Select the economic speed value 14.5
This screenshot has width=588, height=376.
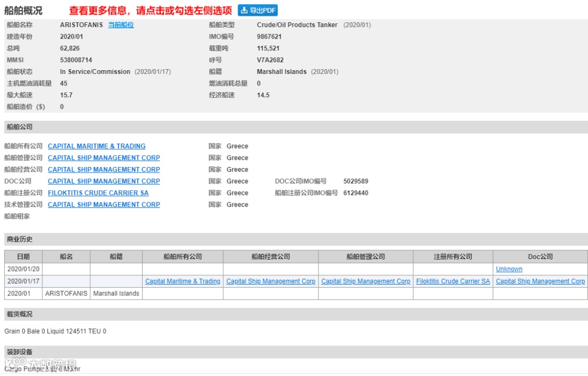(263, 95)
